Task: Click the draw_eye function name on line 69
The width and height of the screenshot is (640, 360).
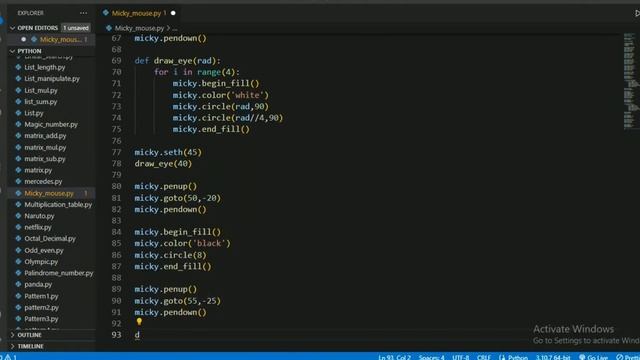Action: [x=173, y=61]
